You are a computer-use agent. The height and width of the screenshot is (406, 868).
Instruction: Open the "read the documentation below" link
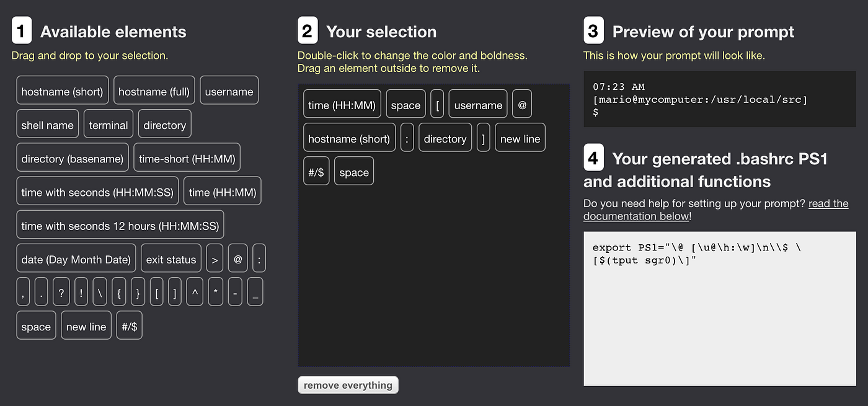point(828,203)
